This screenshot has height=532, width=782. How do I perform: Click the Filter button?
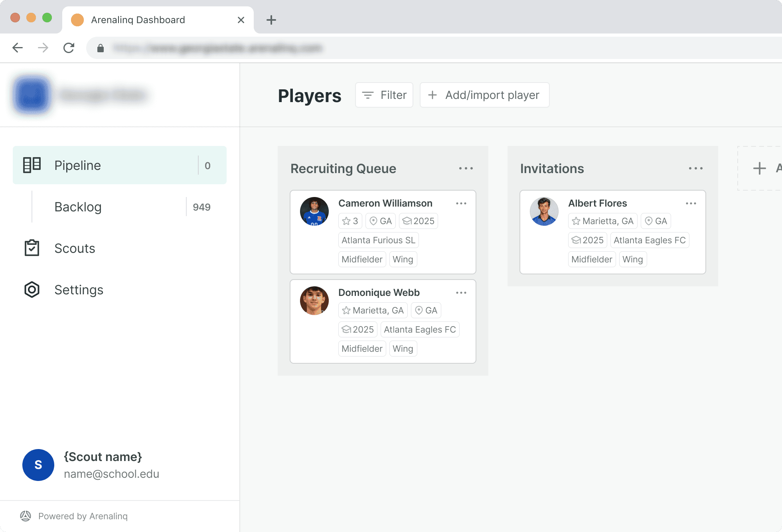pos(384,95)
